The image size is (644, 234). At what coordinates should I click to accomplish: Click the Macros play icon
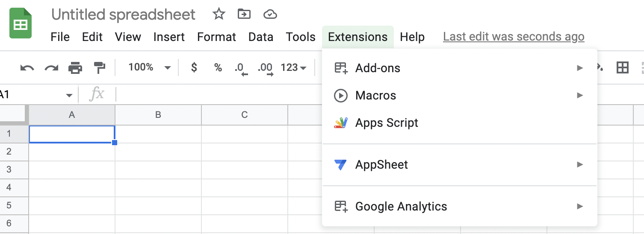point(341,95)
